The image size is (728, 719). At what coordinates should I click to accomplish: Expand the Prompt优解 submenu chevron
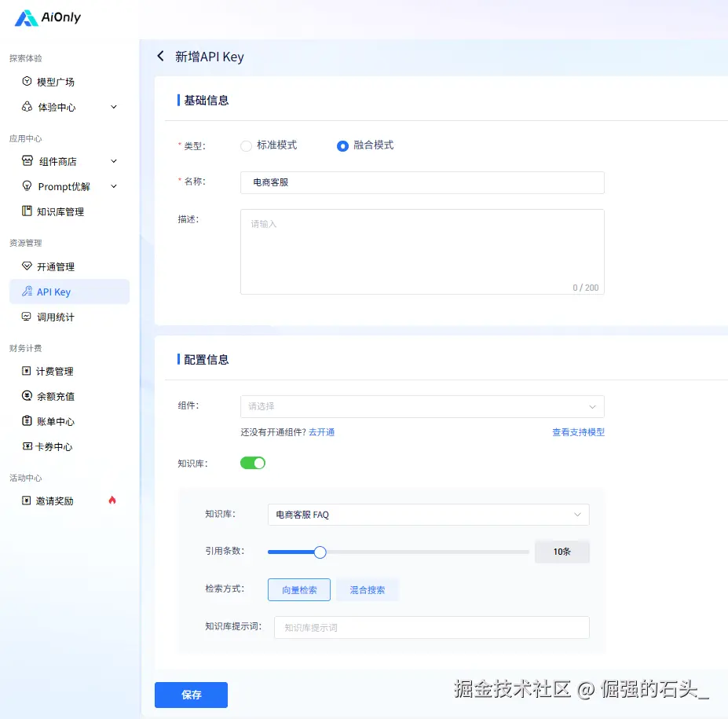[114, 186]
